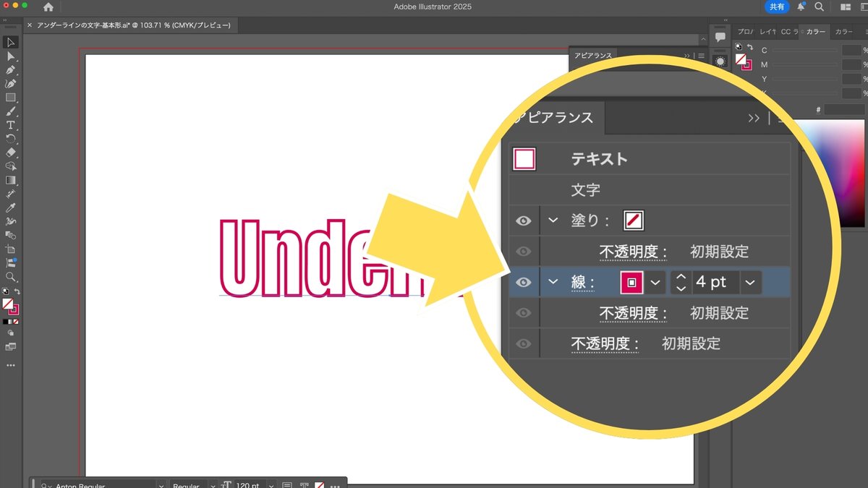Open the stroke color swatch dropdown arrow
This screenshot has height=488, width=868.
coord(655,283)
